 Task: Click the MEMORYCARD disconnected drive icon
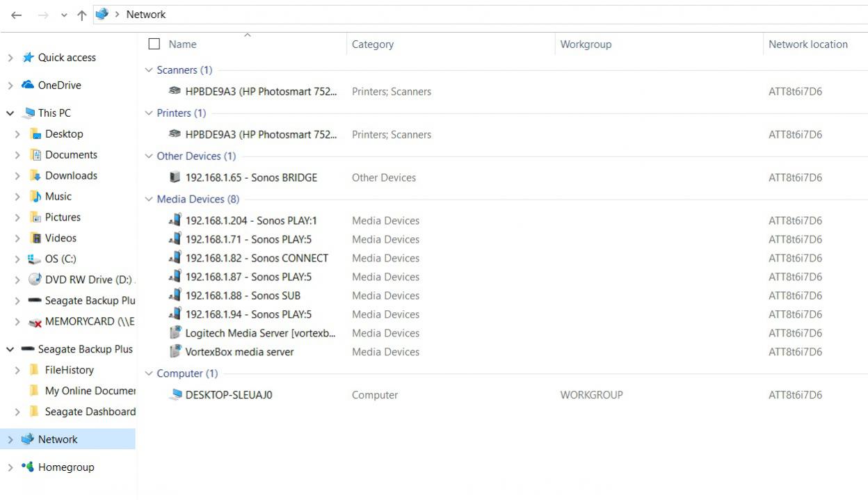[35, 321]
